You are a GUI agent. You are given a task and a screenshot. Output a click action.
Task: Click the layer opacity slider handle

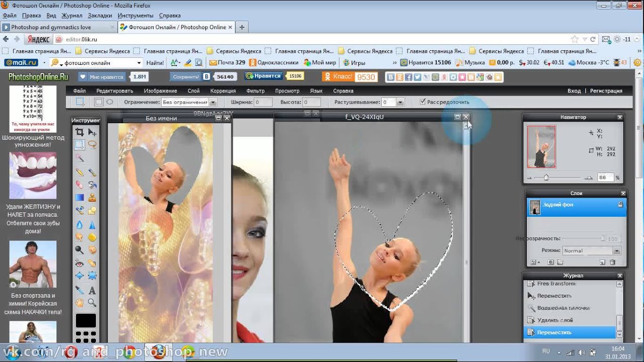coord(603,238)
